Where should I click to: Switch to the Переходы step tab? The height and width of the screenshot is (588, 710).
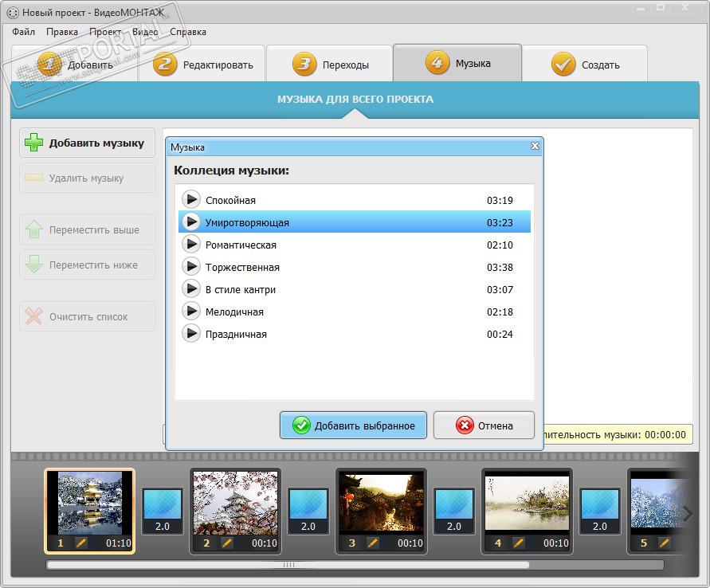click(329, 65)
